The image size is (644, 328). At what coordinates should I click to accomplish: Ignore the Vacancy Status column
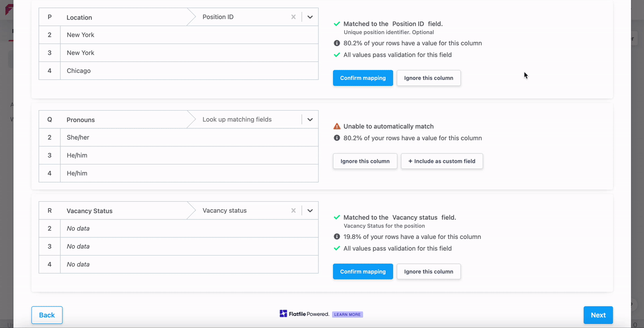428,272
